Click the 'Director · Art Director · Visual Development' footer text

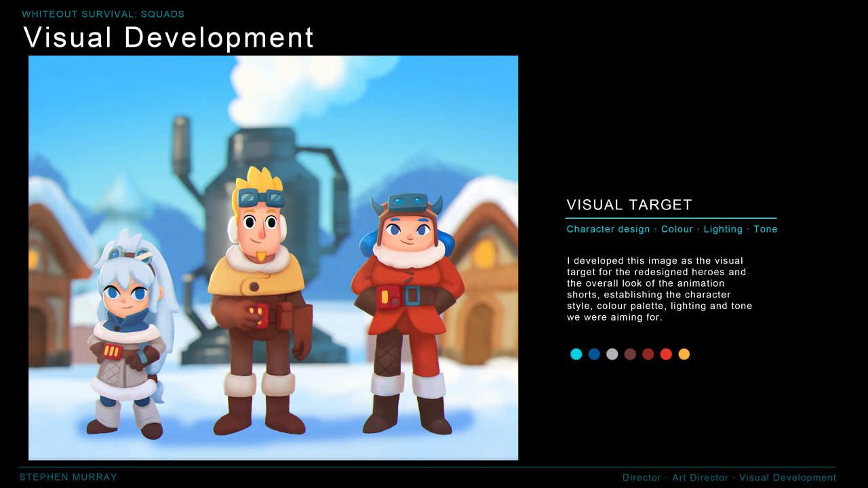pyautogui.click(x=729, y=477)
